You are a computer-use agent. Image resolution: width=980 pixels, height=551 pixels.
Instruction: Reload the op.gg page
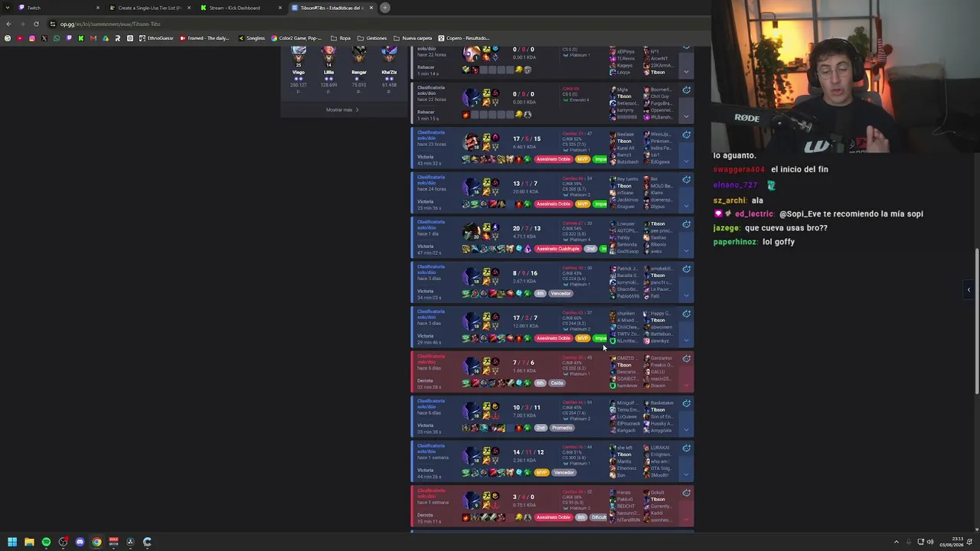click(x=36, y=24)
